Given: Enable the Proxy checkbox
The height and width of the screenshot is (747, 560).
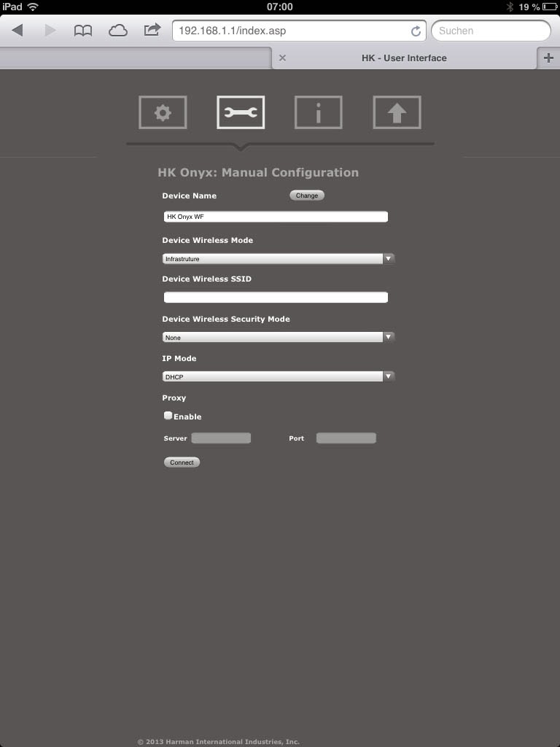Looking at the screenshot, I should tap(168, 415).
